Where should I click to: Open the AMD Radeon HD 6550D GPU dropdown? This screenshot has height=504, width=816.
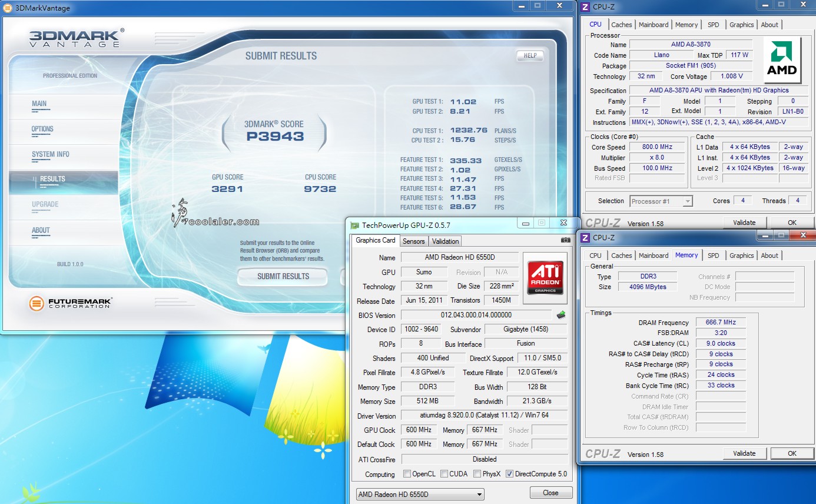[x=420, y=495]
